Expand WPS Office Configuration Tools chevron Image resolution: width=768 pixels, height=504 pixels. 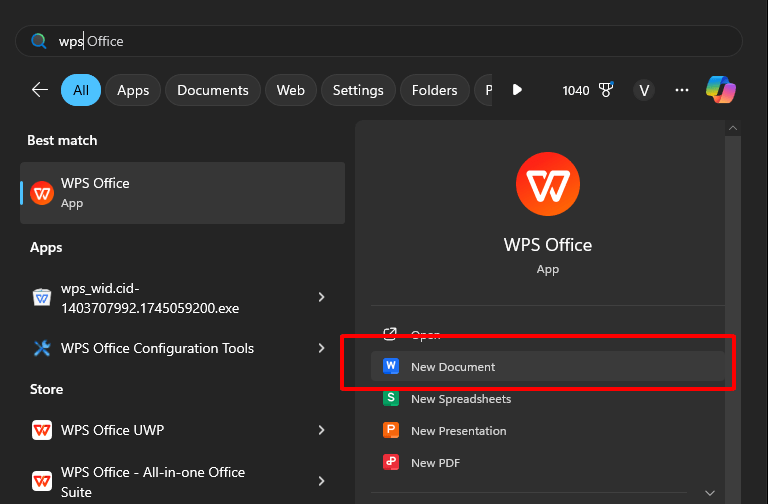point(321,348)
